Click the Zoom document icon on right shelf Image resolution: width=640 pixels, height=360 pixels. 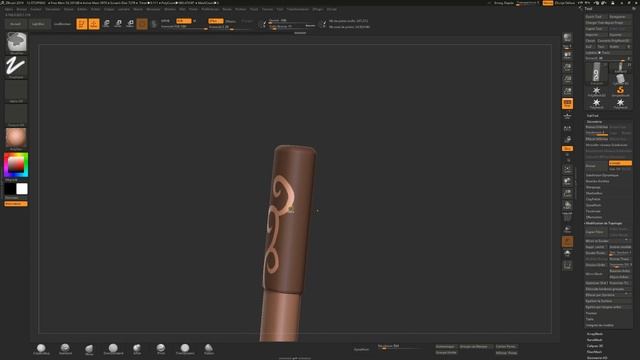(x=567, y=67)
